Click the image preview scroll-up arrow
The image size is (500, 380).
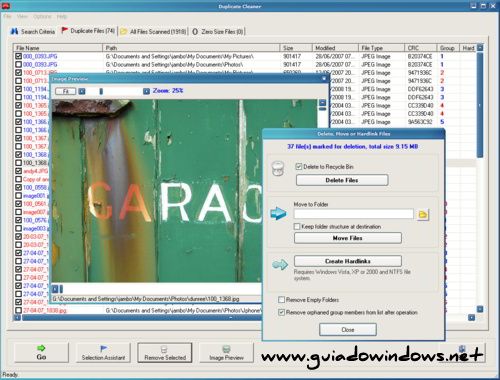[x=322, y=102]
